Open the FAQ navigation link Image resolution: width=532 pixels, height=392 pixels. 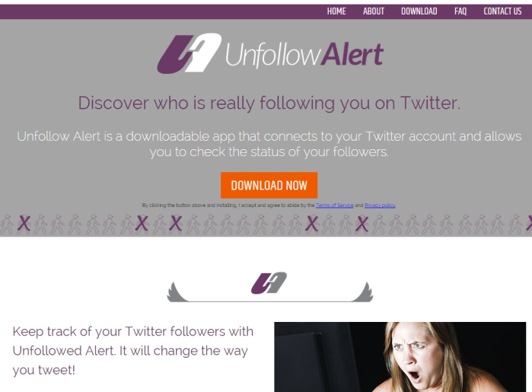pos(460,11)
